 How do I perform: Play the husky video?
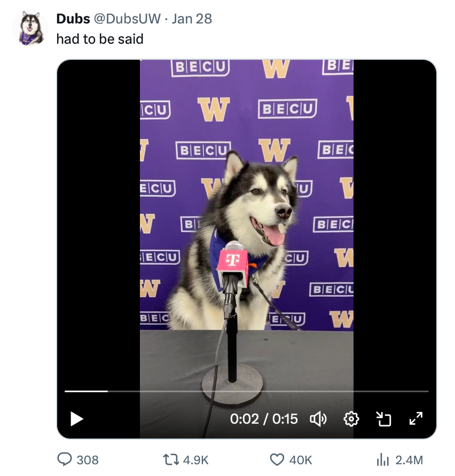pyautogui.click(x=77, y=419)
